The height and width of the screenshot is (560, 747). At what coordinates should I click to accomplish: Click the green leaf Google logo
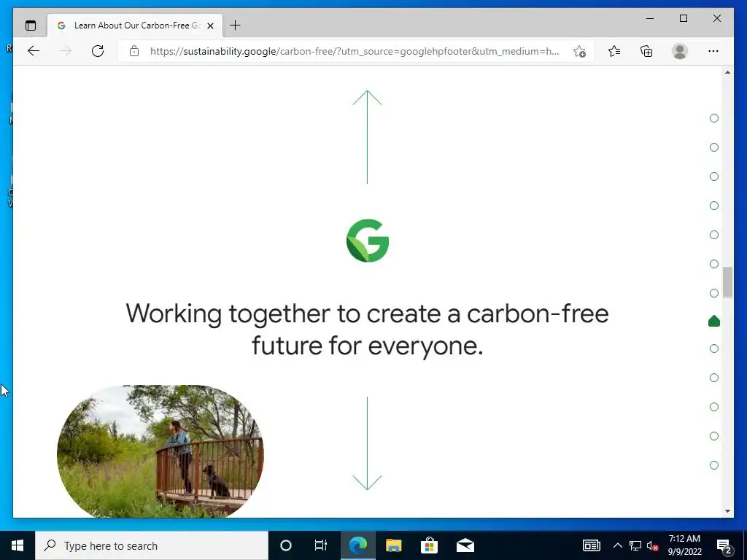click(368, 241)
